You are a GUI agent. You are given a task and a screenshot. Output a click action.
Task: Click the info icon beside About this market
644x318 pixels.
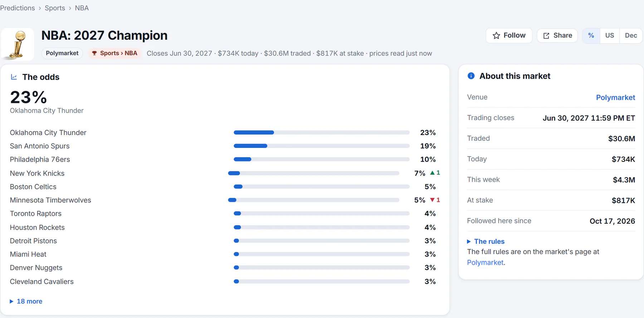pyautogui.click(x=471, y=76)
